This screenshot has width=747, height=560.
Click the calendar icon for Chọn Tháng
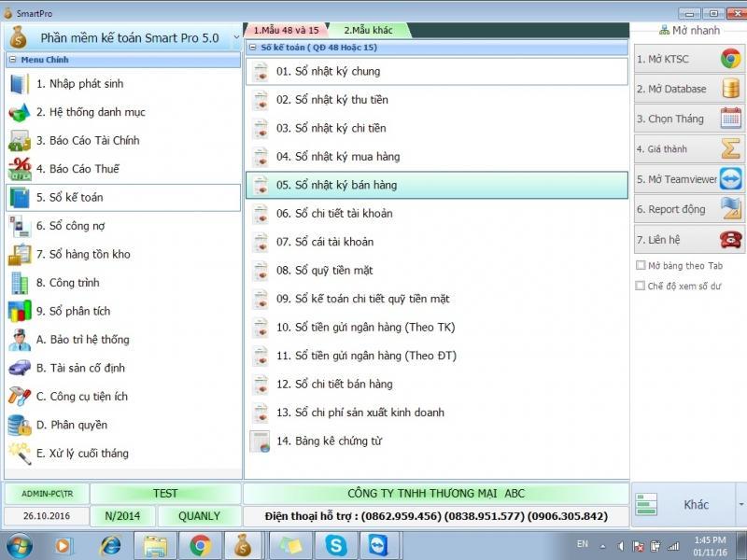point(730,119)
